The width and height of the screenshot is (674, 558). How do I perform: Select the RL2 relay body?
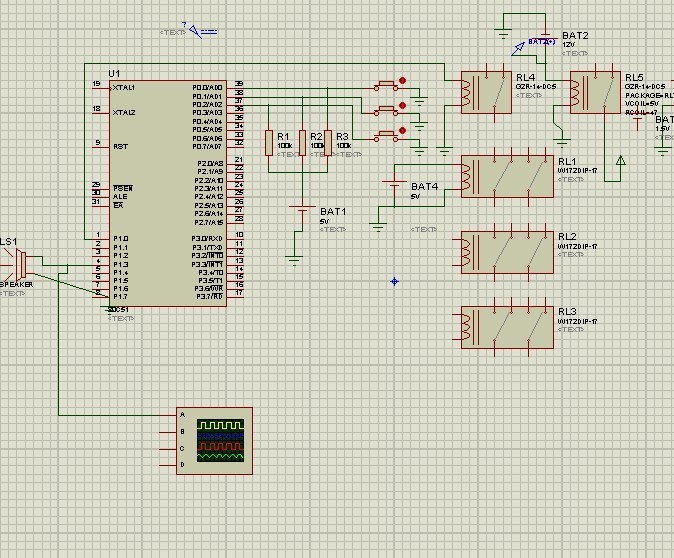[x=505, y=251]
